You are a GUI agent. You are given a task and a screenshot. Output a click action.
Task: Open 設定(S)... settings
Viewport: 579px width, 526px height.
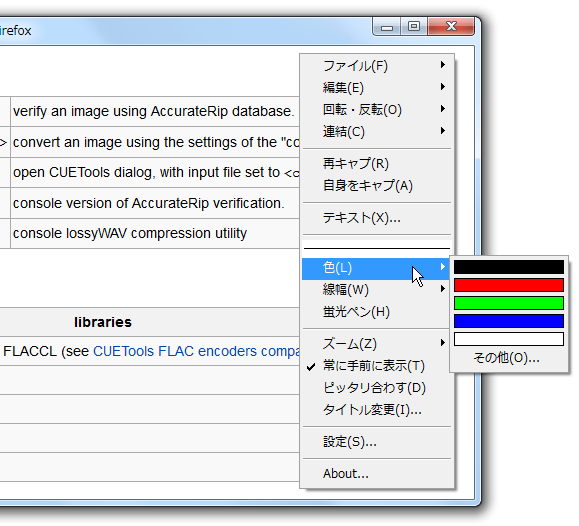376,441
